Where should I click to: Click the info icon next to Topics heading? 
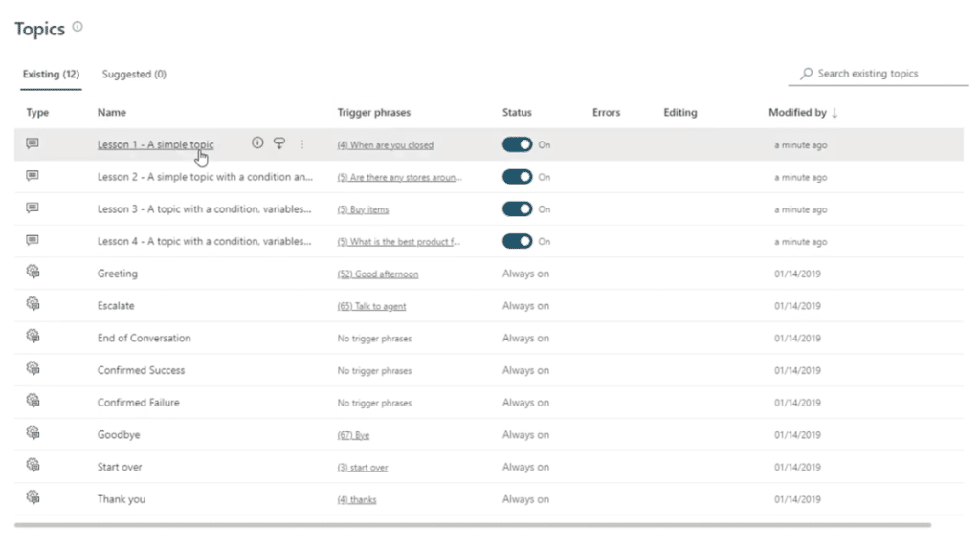[x=78, y=27]
